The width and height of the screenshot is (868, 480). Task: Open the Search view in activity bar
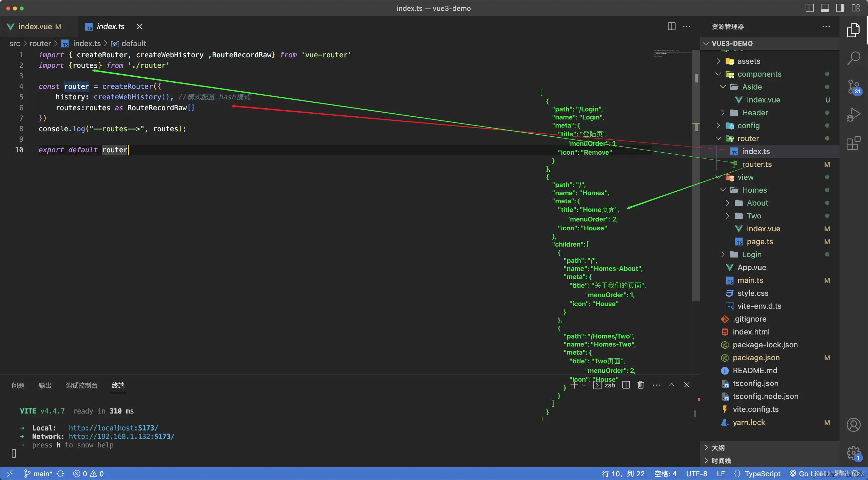853,58
